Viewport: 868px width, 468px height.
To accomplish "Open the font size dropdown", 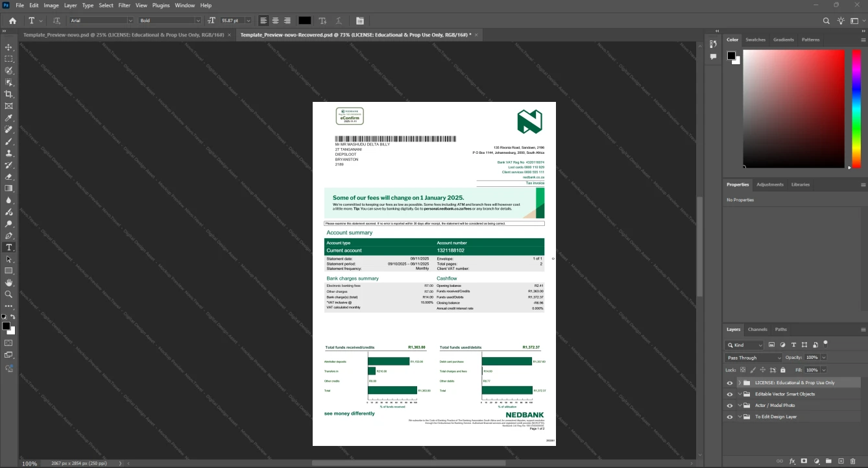I will 249,21.
